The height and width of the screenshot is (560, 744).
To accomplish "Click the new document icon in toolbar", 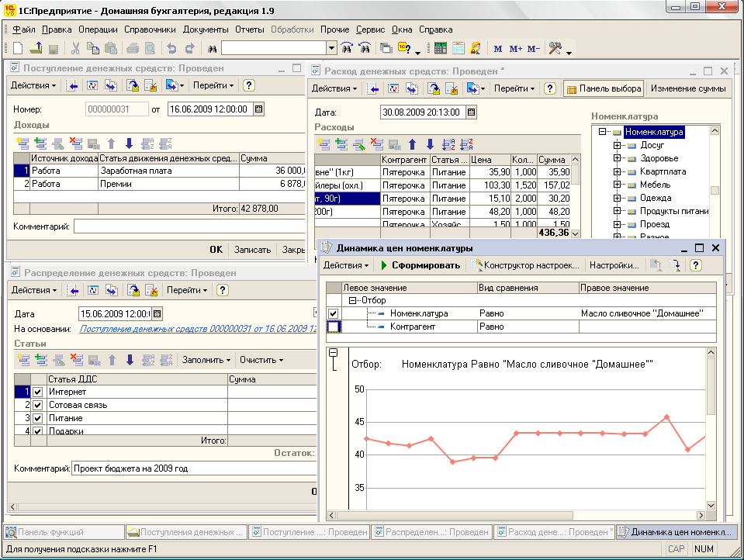I will [18, 48].
